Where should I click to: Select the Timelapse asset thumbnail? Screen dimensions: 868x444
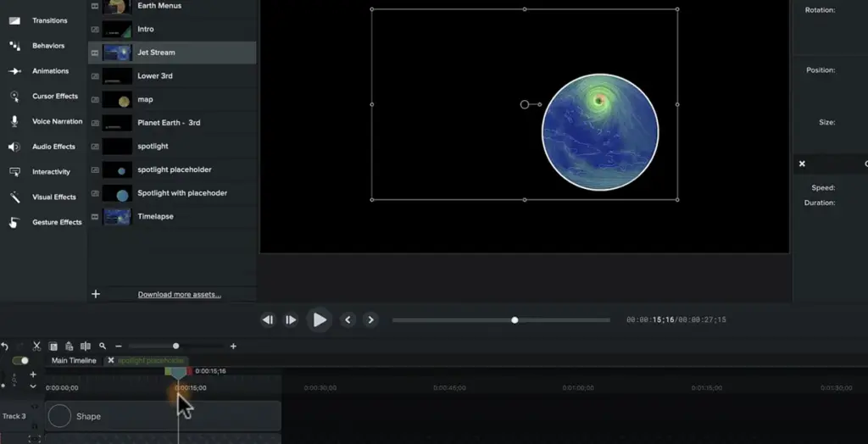point(117,216)
